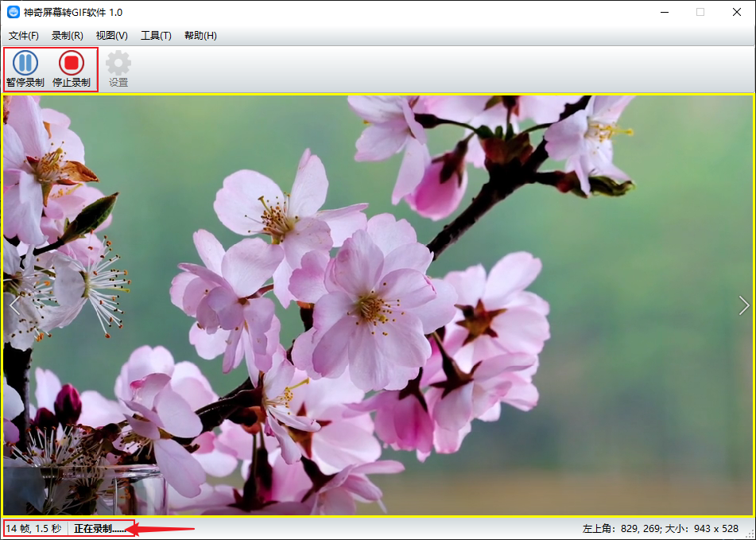756x540 pixels.
Task: Open the 设置 gear icon
Action: coord(118,69)
